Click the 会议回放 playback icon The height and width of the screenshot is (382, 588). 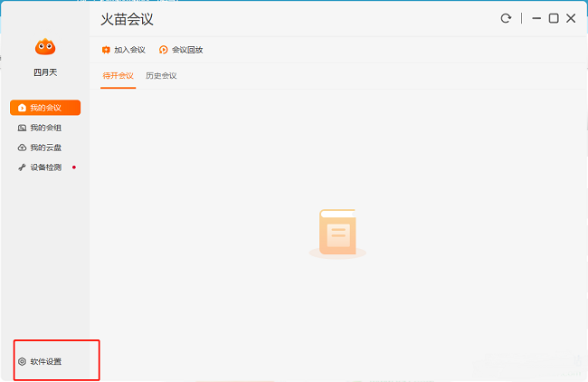click(164, 50)
